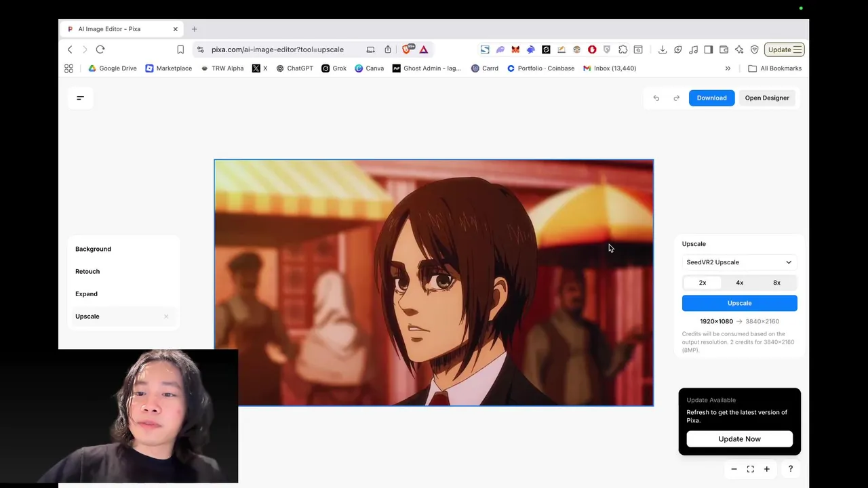Zoom in the canvas with plus
Screen dimensions: 868x488
point(767,469)
